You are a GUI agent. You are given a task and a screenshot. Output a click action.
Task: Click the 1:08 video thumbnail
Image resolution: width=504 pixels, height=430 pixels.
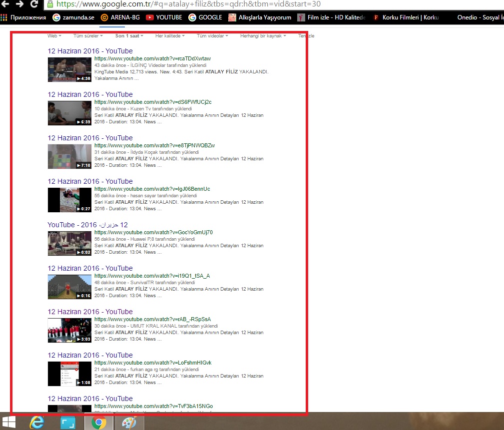(69, 374)
